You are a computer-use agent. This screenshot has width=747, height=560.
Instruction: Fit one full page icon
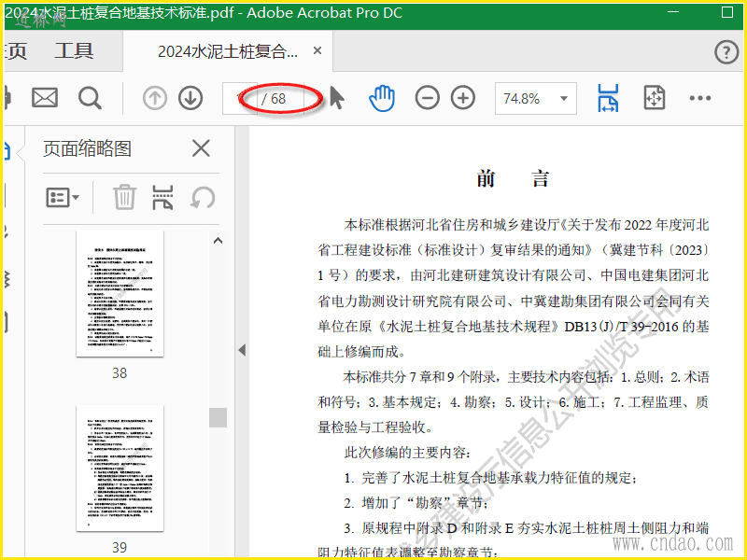[x=655, y=98]
